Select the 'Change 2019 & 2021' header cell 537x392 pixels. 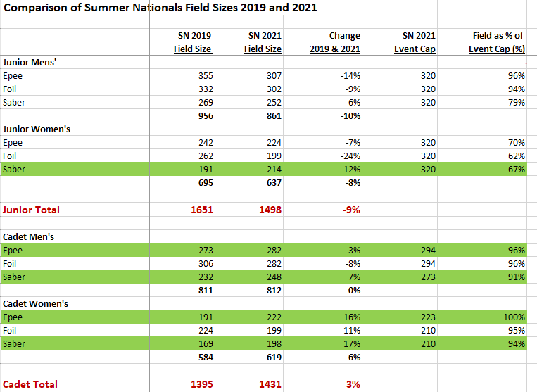coord(335,42)
